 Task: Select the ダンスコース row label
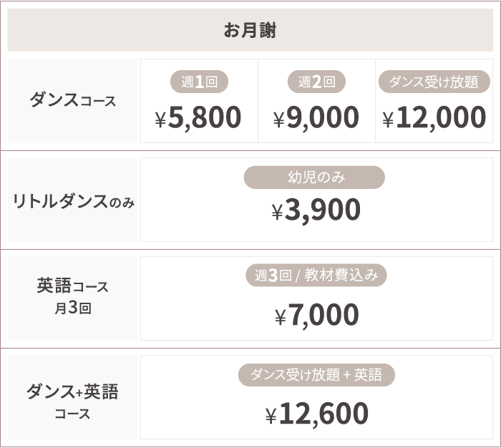72,100
